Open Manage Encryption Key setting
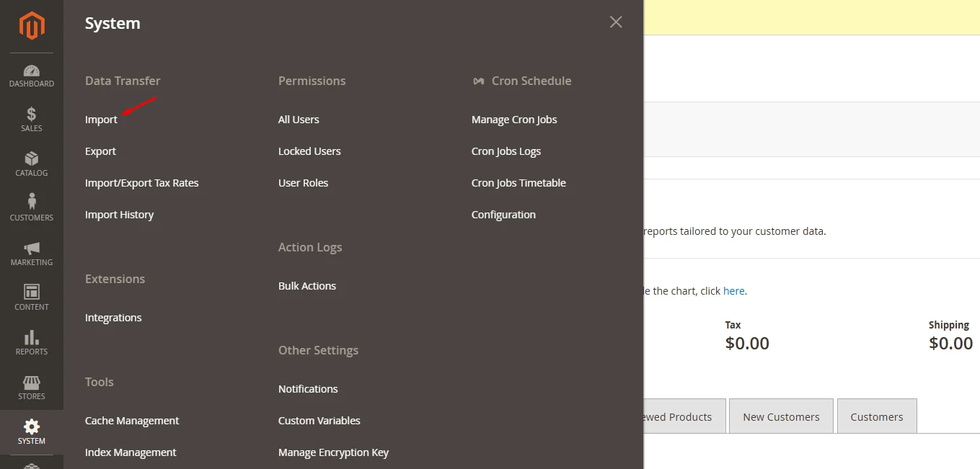The height and width of the screenshot is (469, 980). (x=333, y=452)
